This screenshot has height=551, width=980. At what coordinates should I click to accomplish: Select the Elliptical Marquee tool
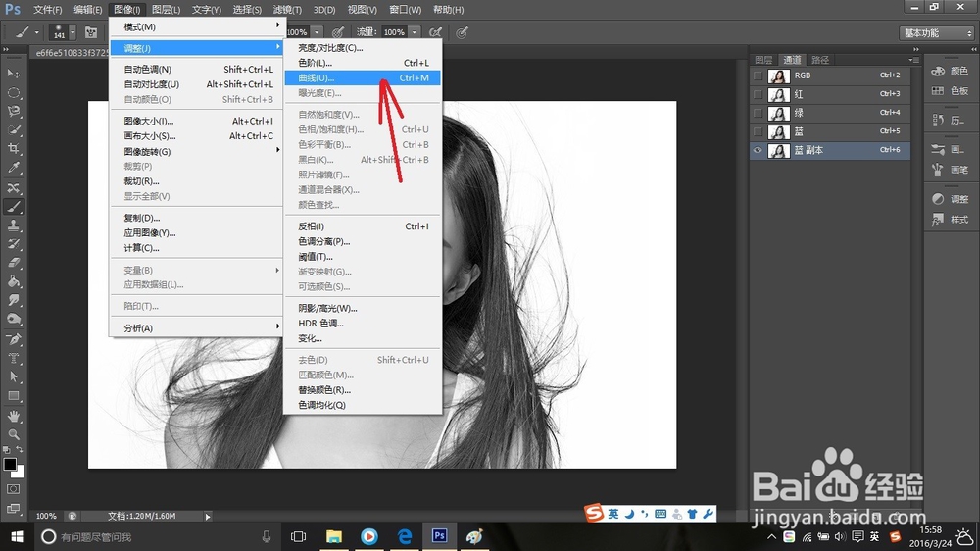pos(13,92)
